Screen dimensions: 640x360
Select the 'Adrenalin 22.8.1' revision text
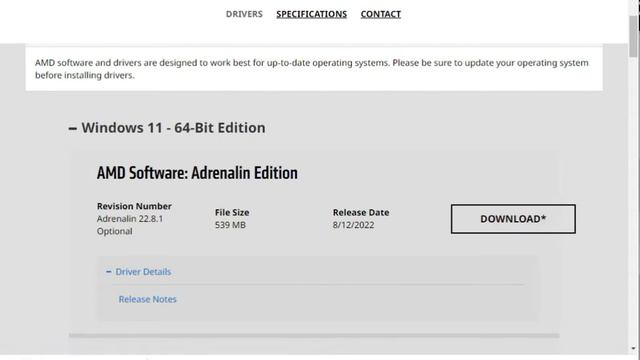pyautogui.click(x=130, y=219)
